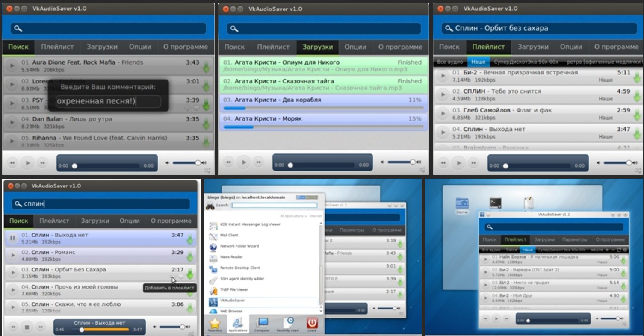Viewport: 644px width, 336px height.
Task: Open "О программе" tab in the comment popup window
Action: tap(186, 47)
